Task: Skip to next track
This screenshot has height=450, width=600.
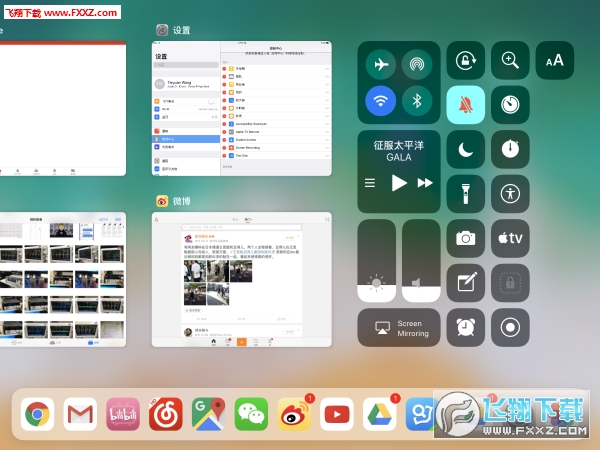Action: [x=425, y=183]
